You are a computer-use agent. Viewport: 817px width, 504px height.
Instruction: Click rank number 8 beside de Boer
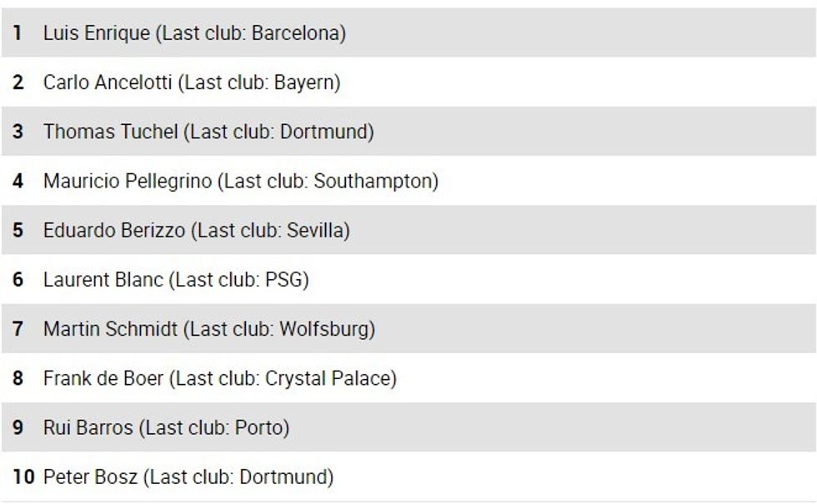point(18,378)
